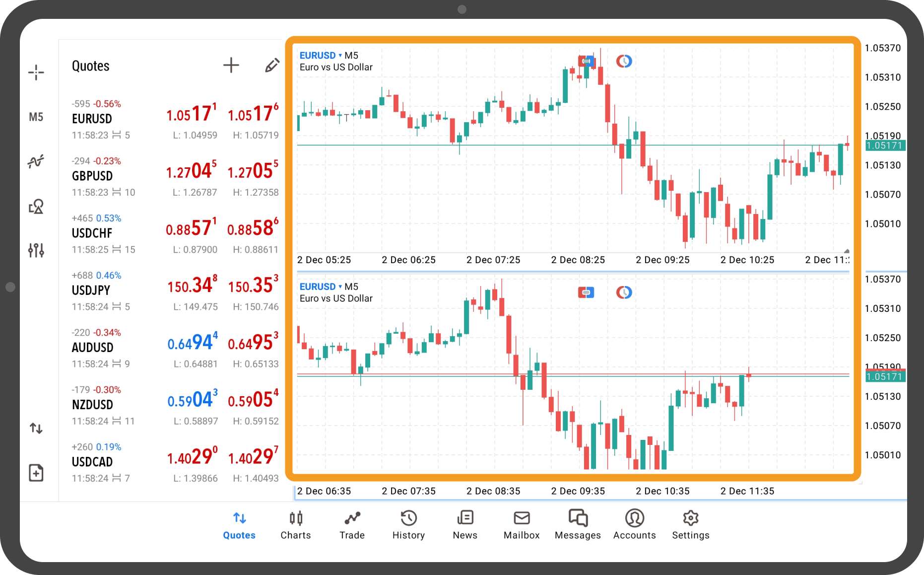Open the M5 timeframe selector

point(36,117)
